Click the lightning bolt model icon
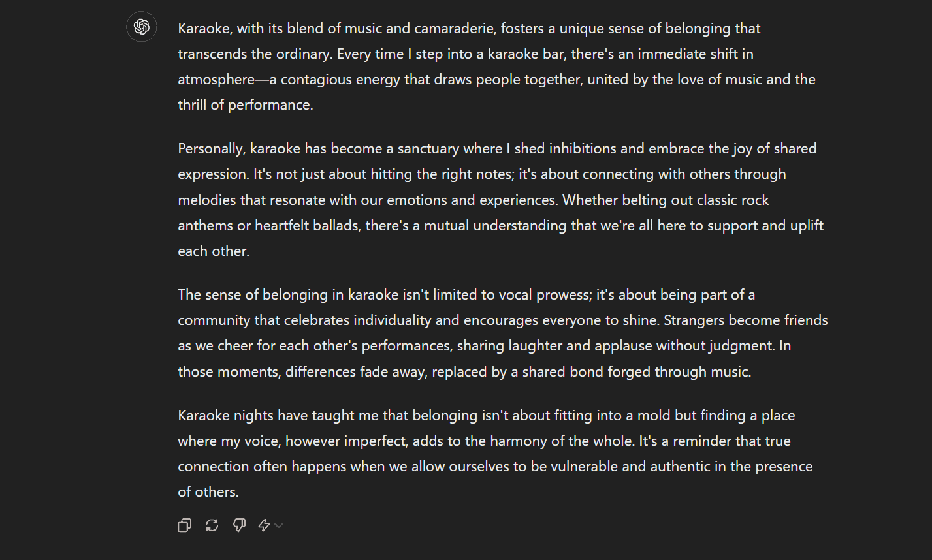Viewport: 932px width, 560px height. (264, 525)
